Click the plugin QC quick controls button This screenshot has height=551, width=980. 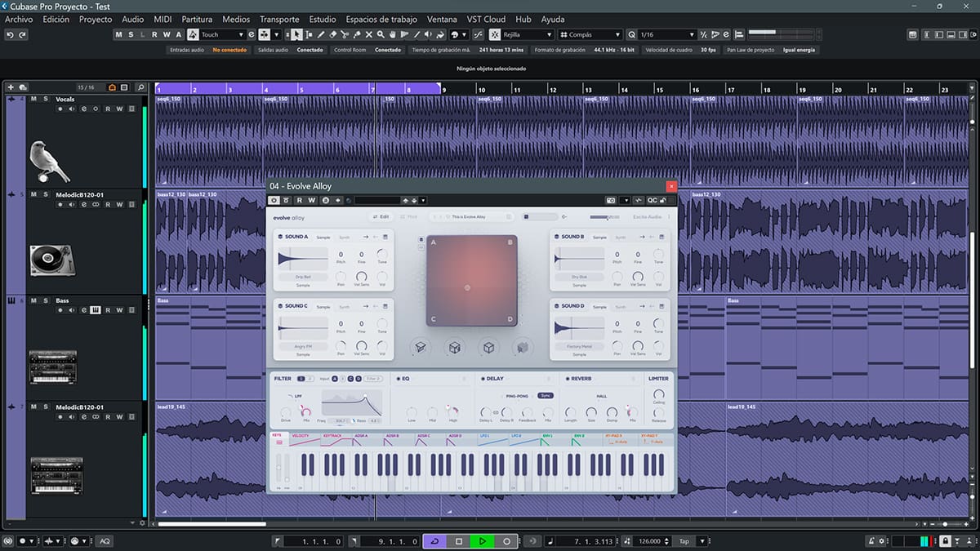pyautogui.click(x=652, y=200)
